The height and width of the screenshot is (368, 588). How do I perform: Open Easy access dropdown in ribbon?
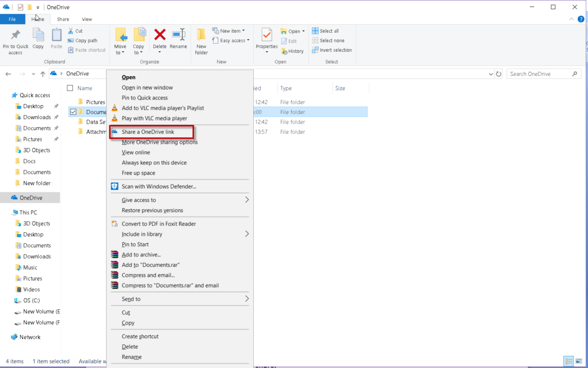(231, 41)
